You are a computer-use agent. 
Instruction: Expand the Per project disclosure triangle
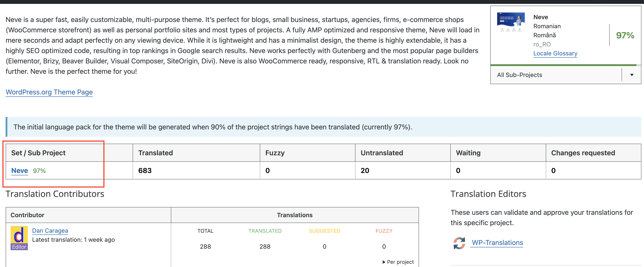[384, 262]
